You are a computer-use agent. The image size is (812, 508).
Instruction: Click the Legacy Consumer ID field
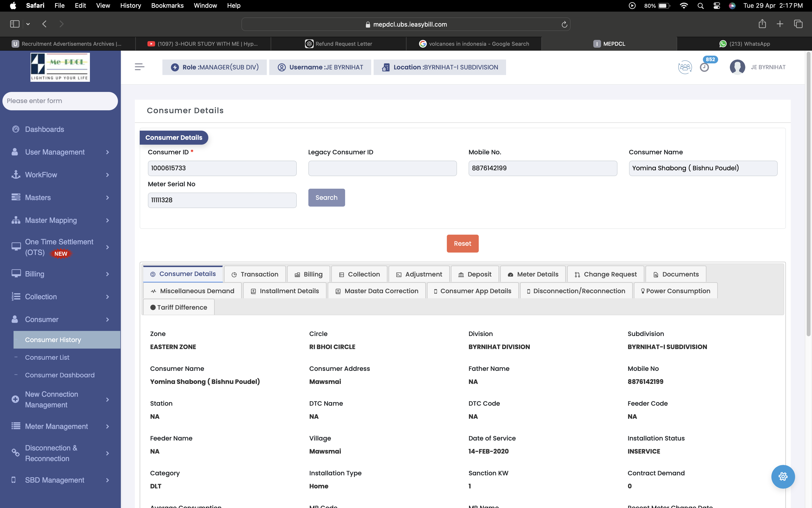[383, 168]
